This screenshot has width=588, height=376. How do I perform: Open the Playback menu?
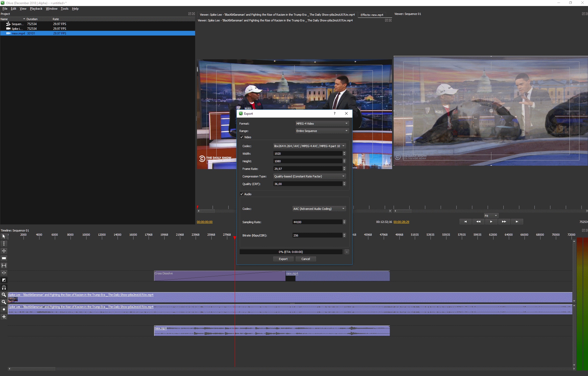tap(36, 8)
